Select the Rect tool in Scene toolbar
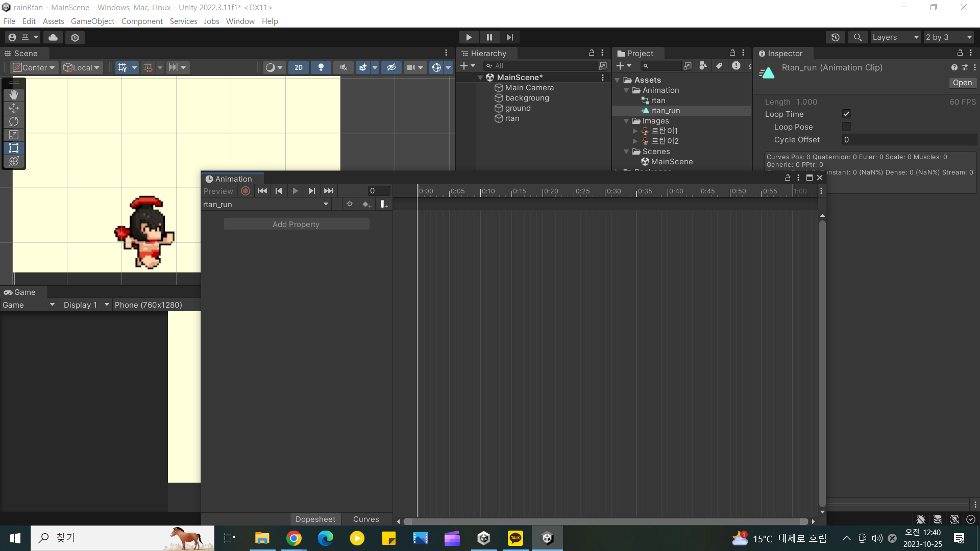This screenshot has width=980, height=551. 14,148
